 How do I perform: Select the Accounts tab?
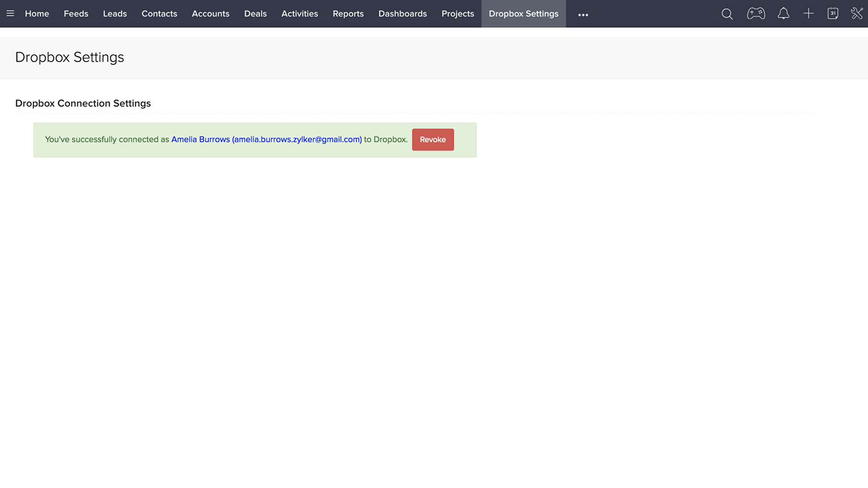[x=210, y=14]
